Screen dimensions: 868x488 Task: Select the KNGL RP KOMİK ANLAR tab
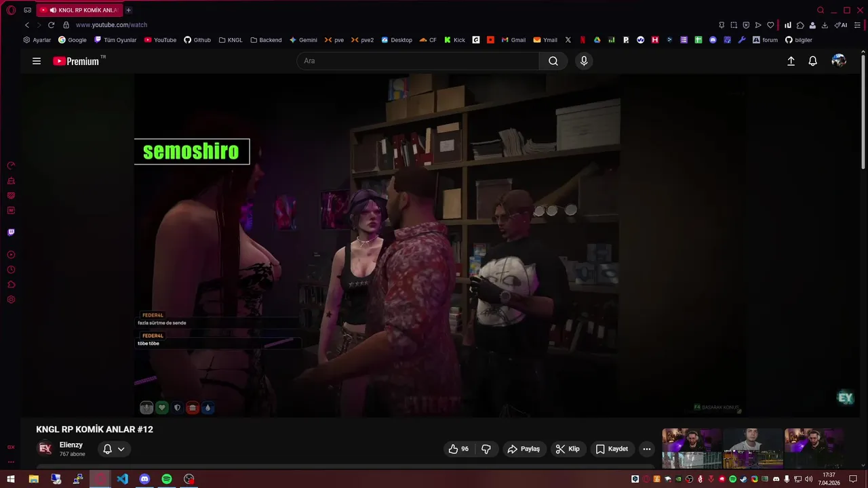[80, 10]
